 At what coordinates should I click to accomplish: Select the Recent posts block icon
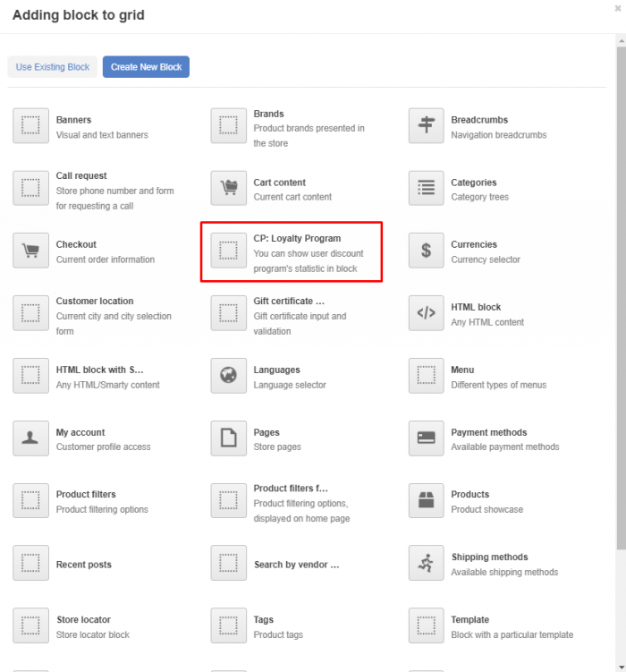30,563
